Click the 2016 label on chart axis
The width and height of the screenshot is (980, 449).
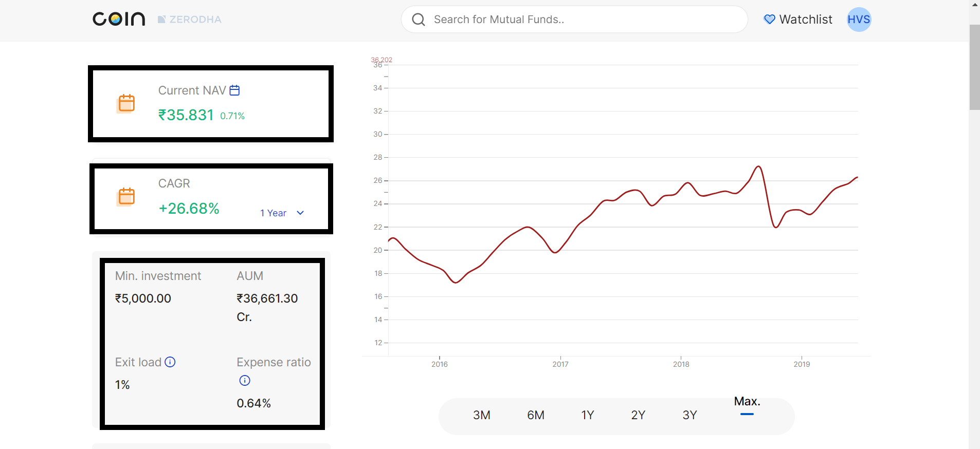(440, 364)
